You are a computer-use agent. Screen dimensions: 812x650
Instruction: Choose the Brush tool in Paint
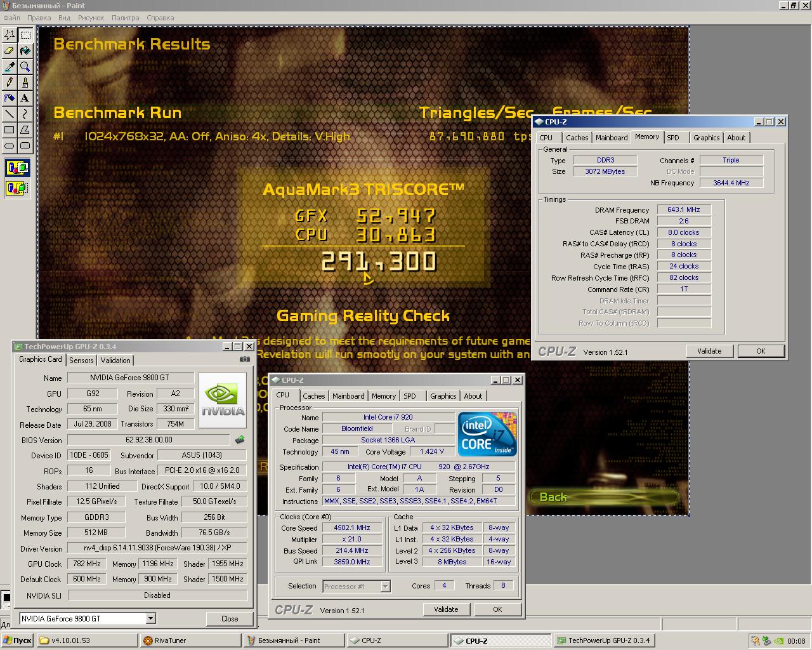click(x=25, y=83)
